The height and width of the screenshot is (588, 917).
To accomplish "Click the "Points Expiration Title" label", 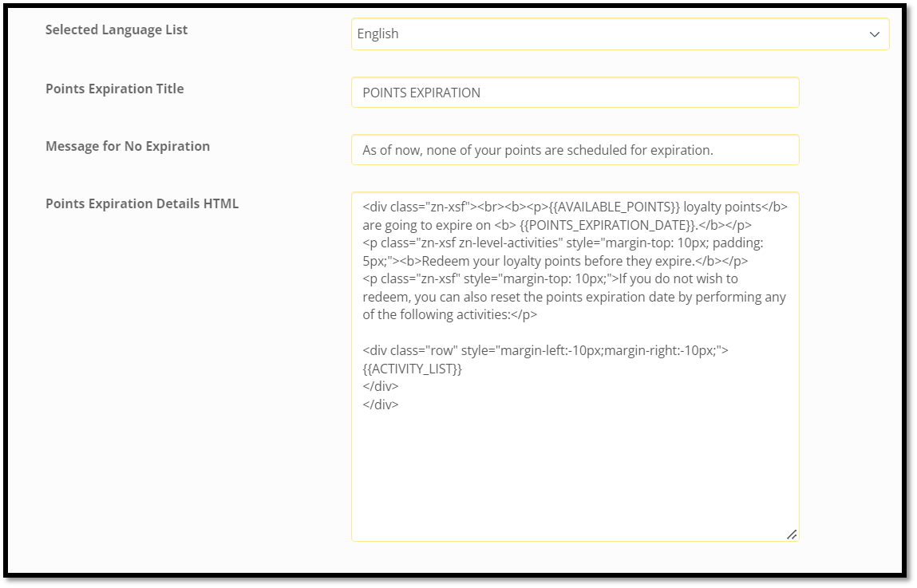I will [x=115, y=89].
